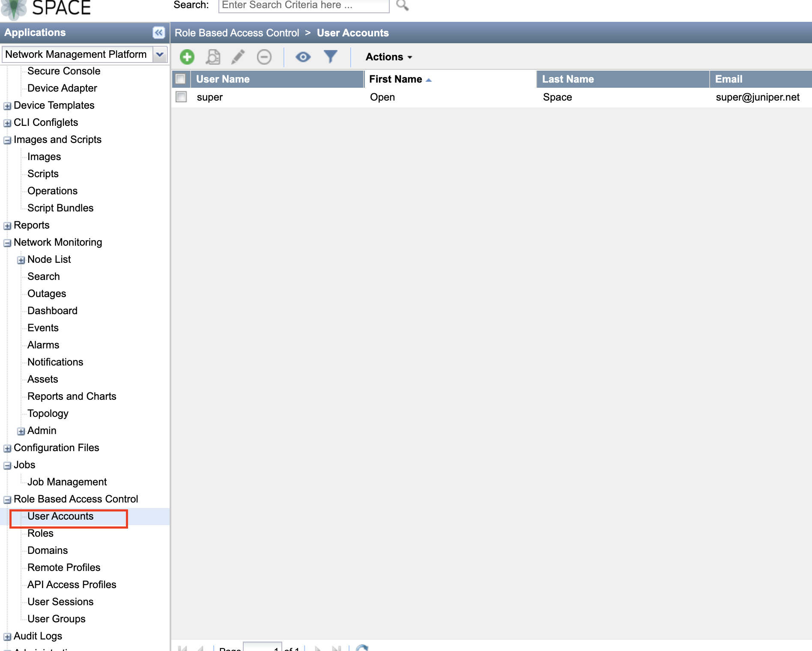The image size is (812, 651).
Task: Click the super user name cell
Action: tap(210, 97)
